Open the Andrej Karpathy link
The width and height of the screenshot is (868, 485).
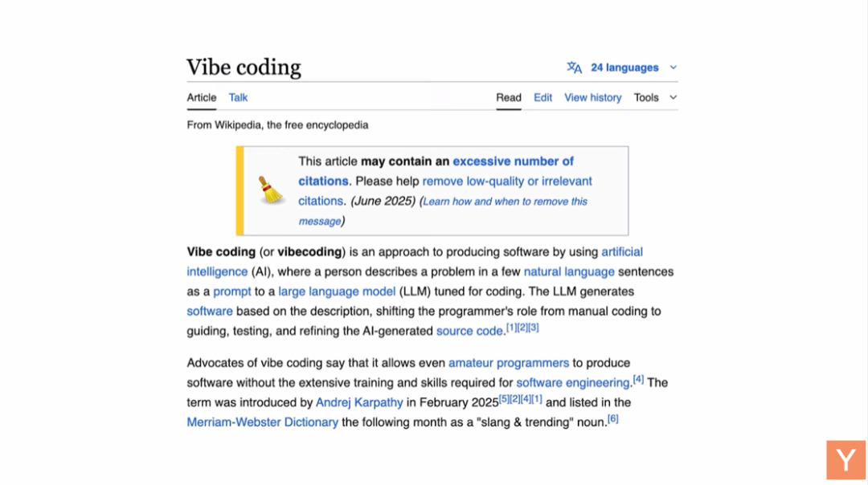(x=359, y=402)
